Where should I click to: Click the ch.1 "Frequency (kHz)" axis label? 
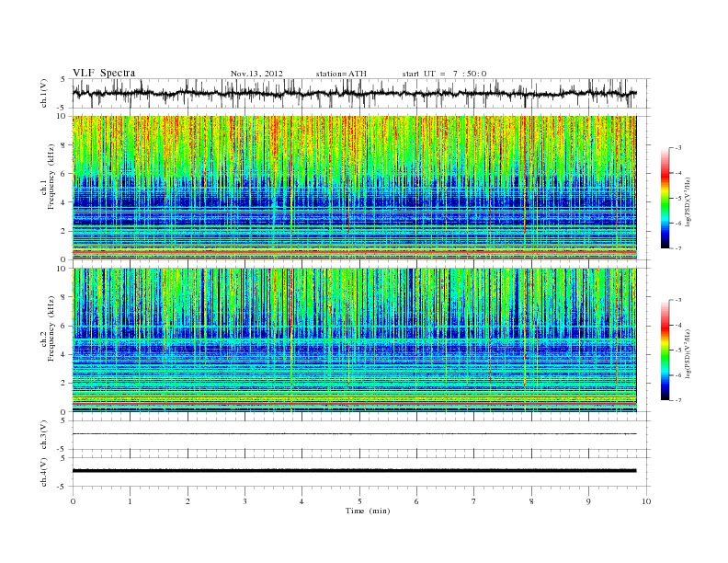click(51, 177)
